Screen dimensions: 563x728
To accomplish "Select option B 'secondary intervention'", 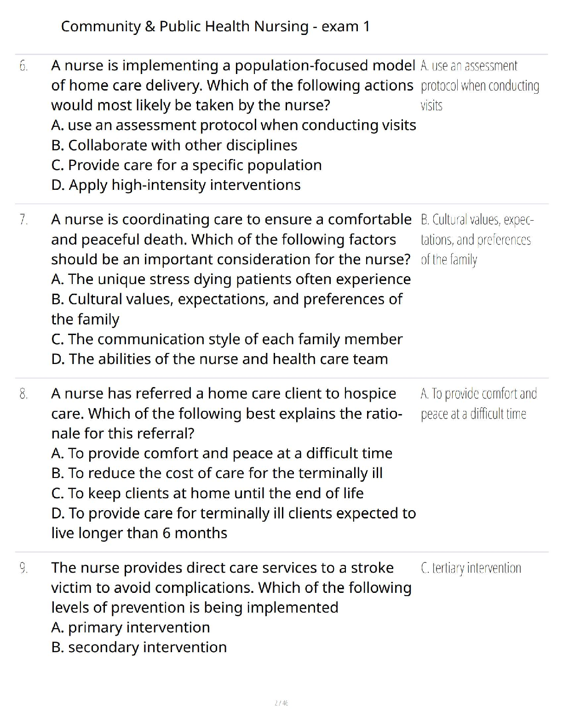I will tap(139, 647).
